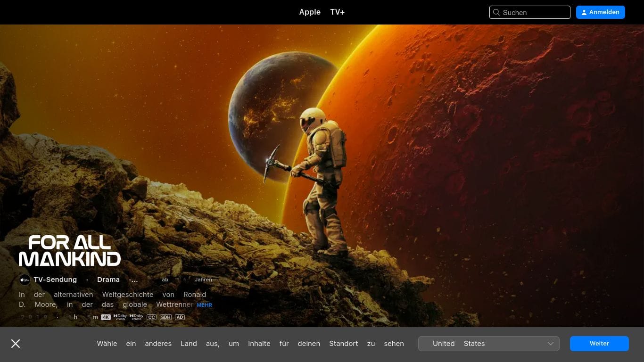Viewport: 644px width, 362px height.
Task: Click the SDH subtitles badge
Action: [x=165, y=317]
